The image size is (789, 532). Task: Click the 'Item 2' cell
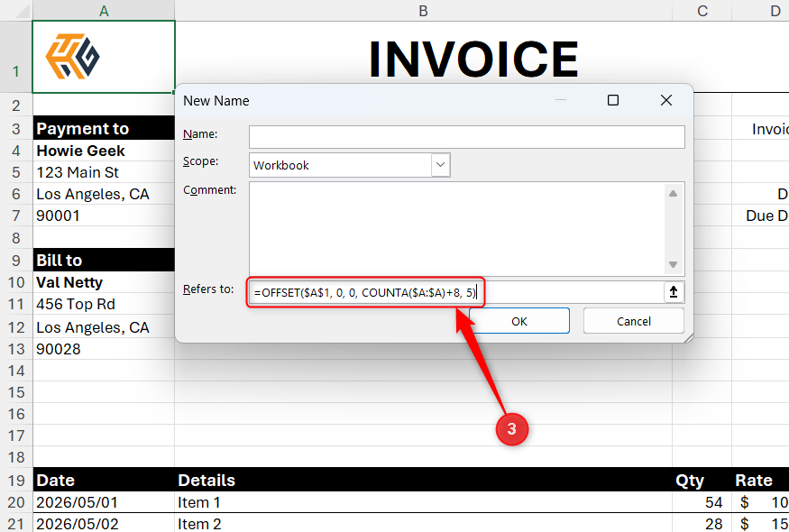(423, 524)
